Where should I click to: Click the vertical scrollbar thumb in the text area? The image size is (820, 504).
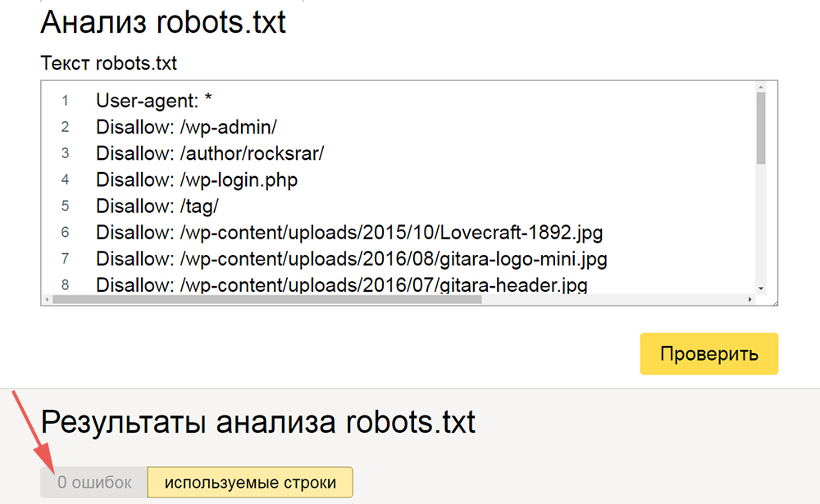point(761,127)
